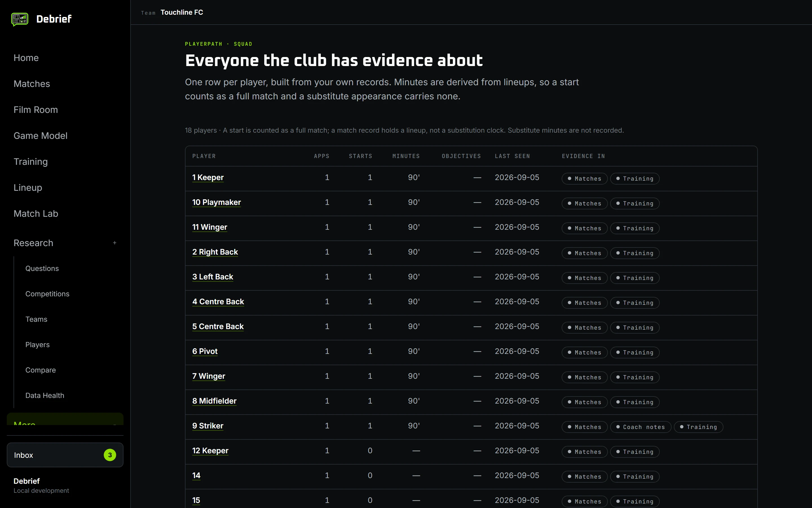Image resolution: width=812 pixels, height=508 pixels.
Task: Click the Debrief Local development footer
Action: (x=41, y=485)
